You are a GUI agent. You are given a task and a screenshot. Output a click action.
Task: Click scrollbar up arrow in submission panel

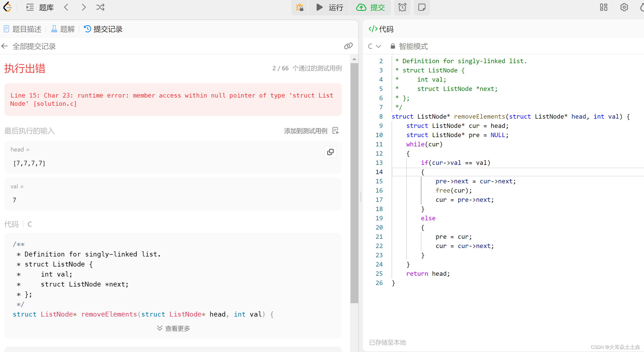click(354, 59)
